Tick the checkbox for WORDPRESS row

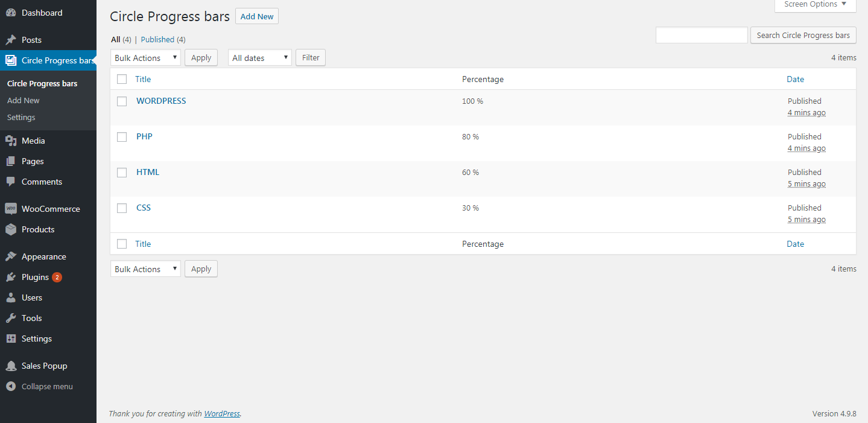point(122,101)
